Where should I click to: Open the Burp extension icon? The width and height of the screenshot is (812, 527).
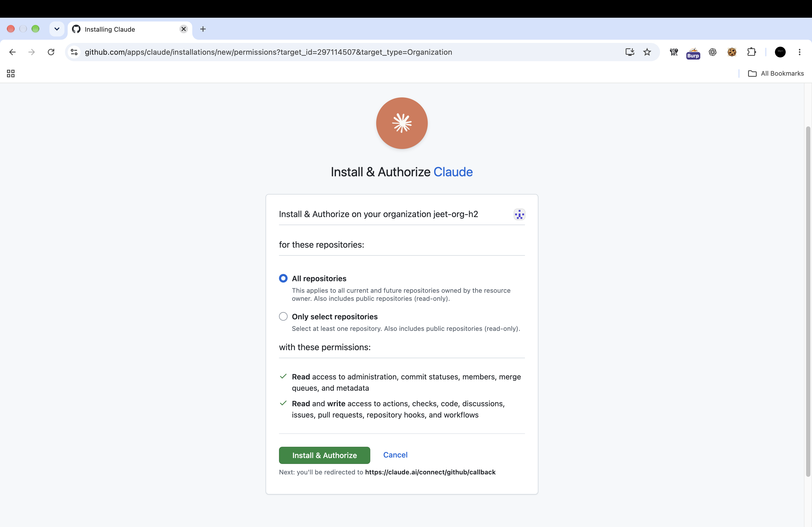click(693, 53)
